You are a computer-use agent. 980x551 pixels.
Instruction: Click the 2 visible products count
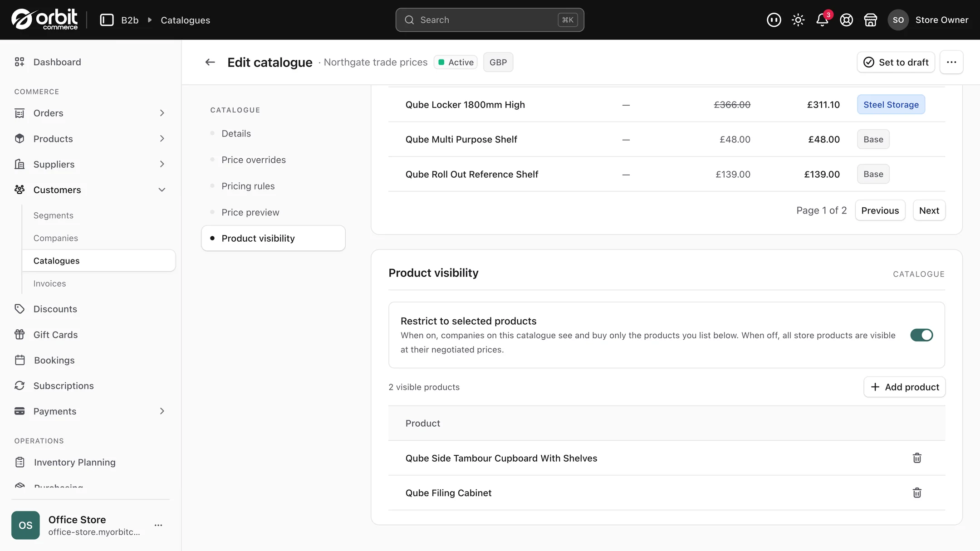tap(424, 387)
